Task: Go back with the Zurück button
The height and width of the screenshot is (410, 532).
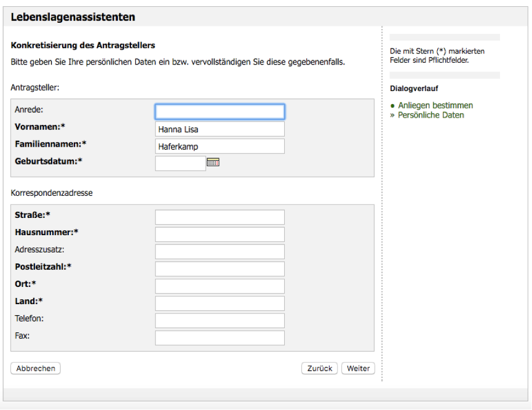Action: [320, 369]
